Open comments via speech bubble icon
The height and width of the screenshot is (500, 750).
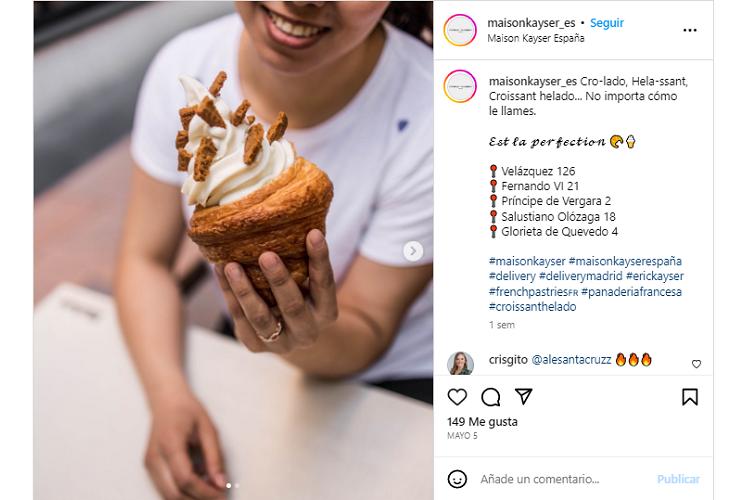click(491, 397)
